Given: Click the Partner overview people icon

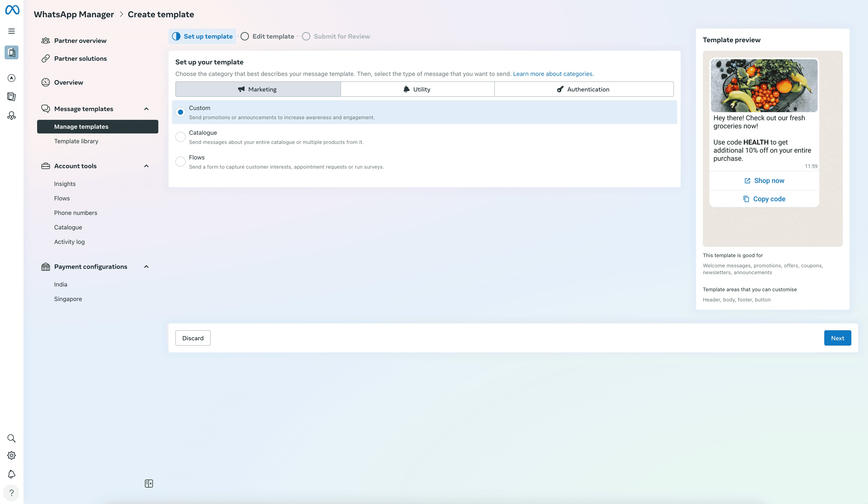Looking at the screenshot, I should pos(45,41).
